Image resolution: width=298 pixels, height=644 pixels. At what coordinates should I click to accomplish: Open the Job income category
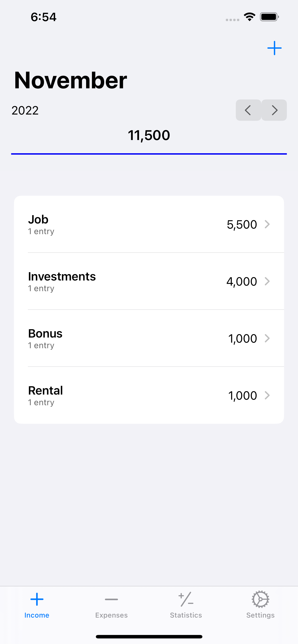pyautogui.click(x=149, y=224)
